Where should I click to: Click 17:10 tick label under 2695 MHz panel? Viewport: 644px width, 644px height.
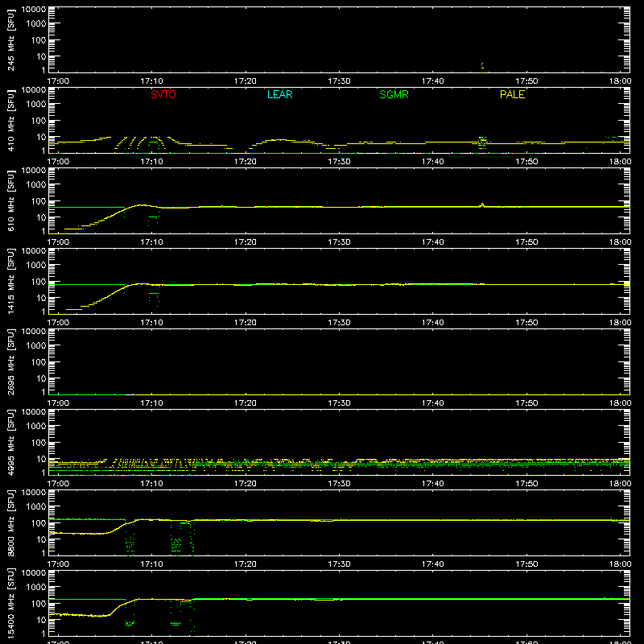(151, 403)
